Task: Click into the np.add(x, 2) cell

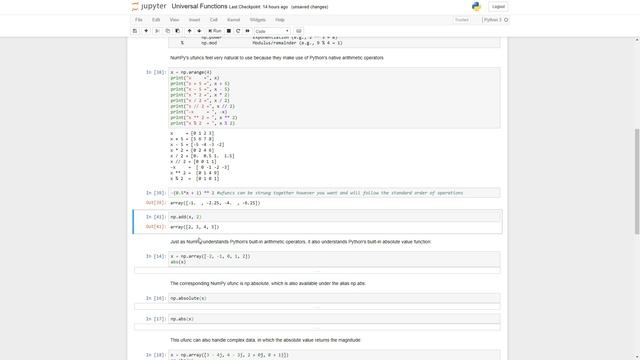Action: pos(334,217)
